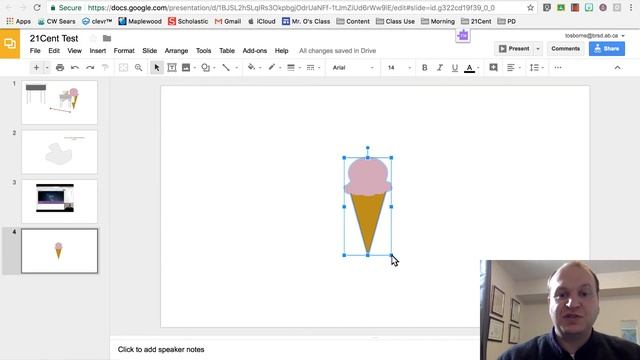Open the Gmail bookmark

click(x=228, y=21)
